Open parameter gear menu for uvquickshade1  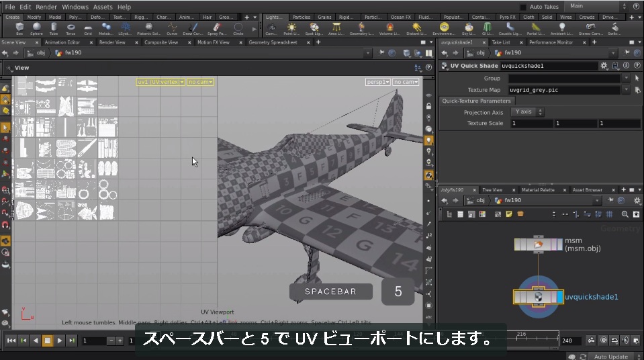(603, 66)
